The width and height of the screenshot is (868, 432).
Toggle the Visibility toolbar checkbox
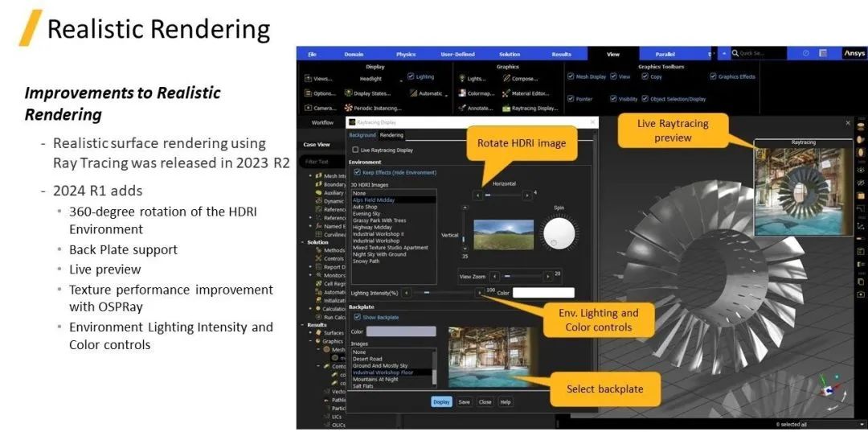point(613,99)
